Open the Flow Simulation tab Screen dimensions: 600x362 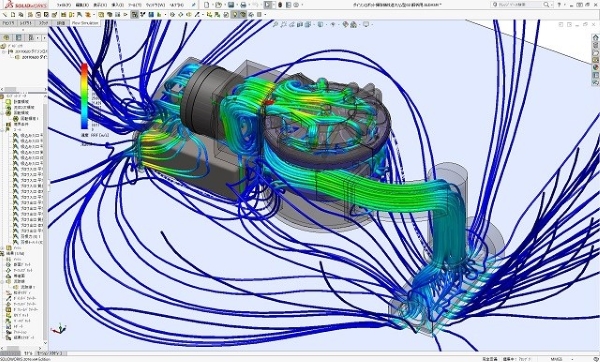click(x=85, y=23)
